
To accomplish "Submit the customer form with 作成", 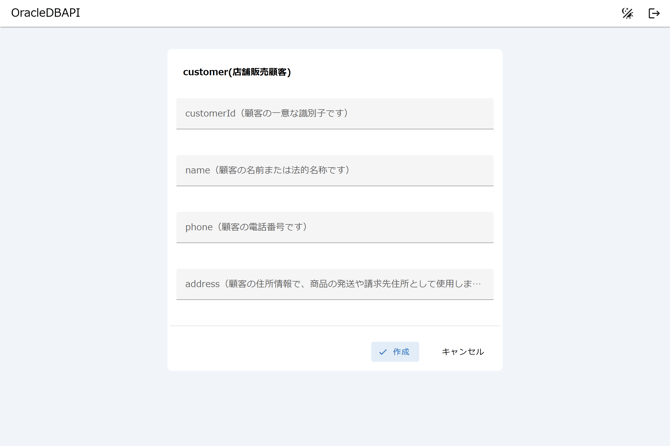I will coord(395,352).
